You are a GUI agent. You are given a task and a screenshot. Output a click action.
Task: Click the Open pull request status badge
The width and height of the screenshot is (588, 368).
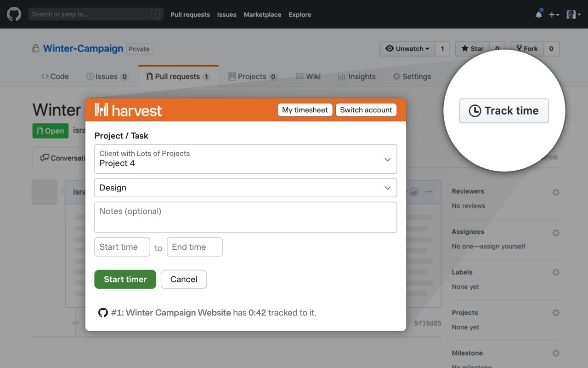[x=51, y=131]
